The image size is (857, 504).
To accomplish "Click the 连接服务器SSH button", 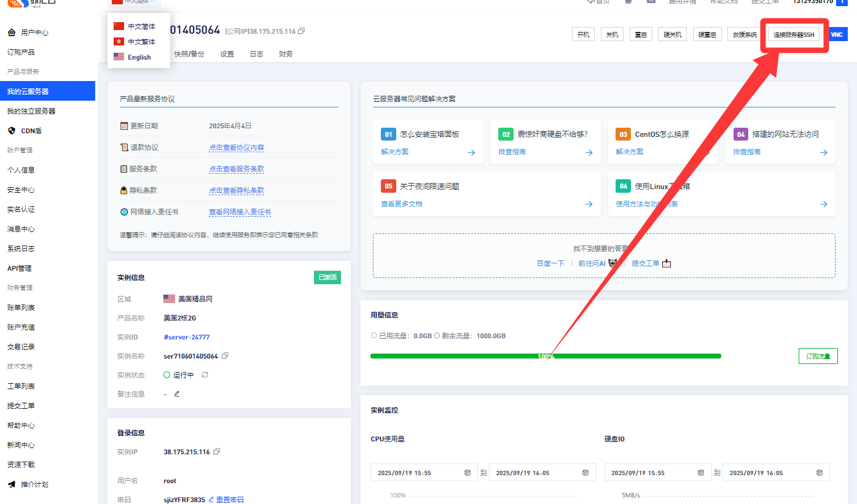I will coord(794,35).
